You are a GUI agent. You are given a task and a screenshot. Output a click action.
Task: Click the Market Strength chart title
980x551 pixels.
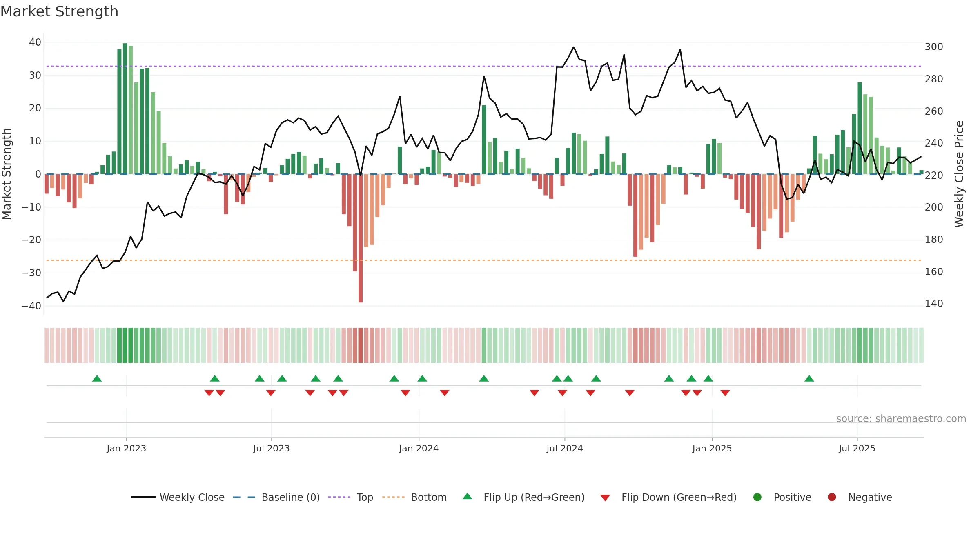[59, 11]
